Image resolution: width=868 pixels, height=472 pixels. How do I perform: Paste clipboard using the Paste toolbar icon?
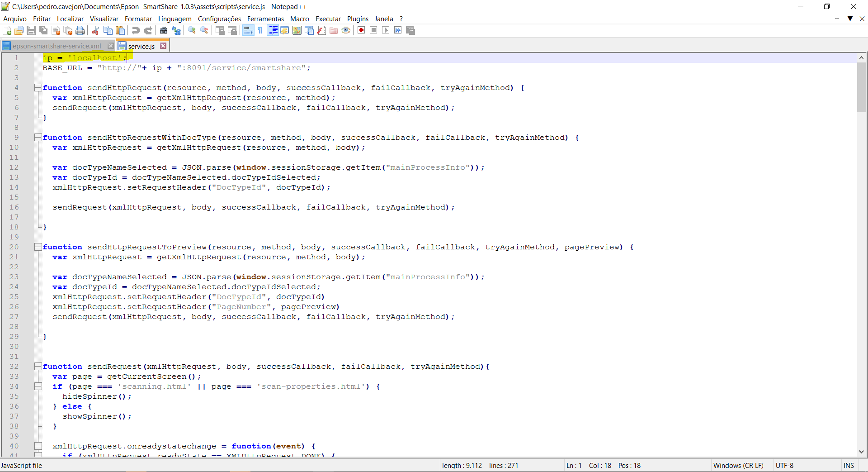click(x=120, y=30)
